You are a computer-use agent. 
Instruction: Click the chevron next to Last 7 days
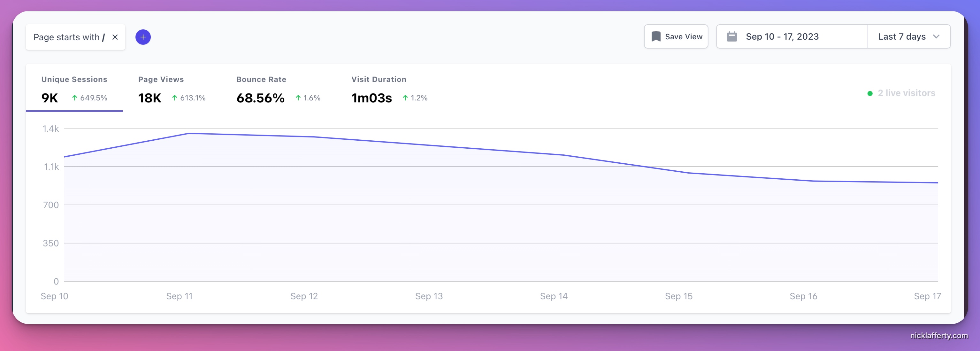[x=937, y=36]
